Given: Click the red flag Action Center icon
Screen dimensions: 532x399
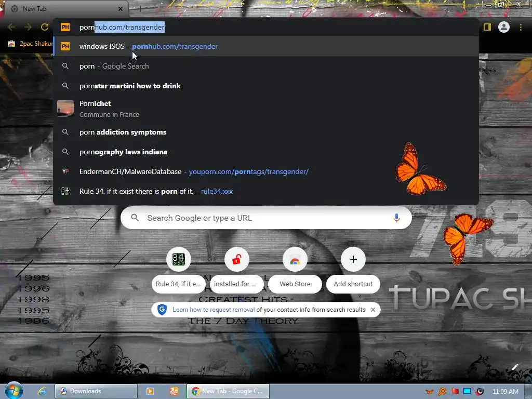Looking at the screenshot, I should (x=455, y=392).
